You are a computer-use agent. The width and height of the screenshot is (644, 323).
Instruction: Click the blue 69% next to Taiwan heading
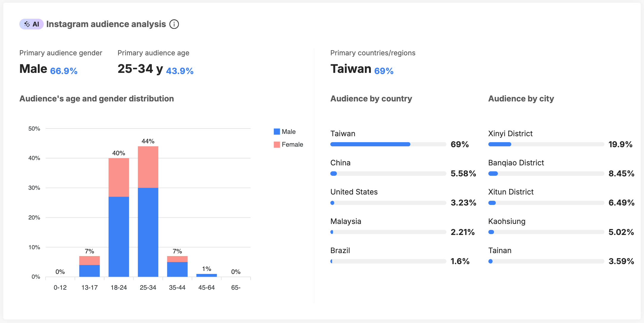pos(384,71)
